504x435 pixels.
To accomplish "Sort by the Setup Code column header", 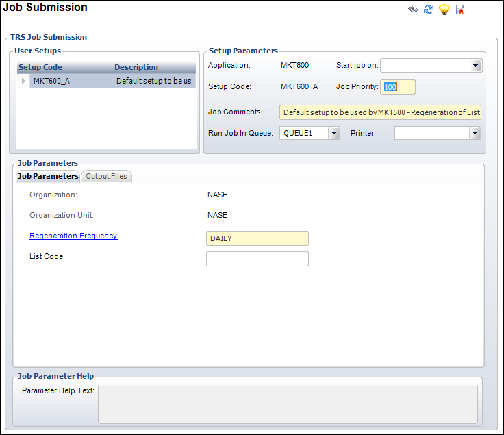I will tap(40, 67).
